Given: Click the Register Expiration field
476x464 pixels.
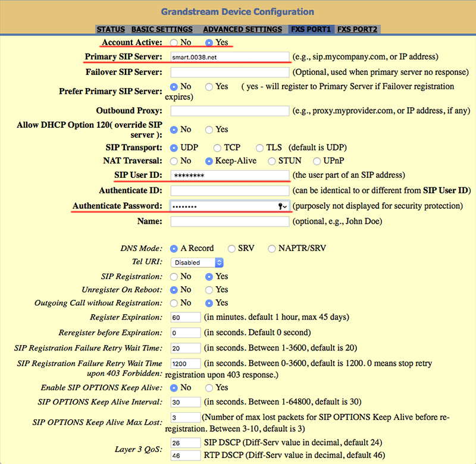Looking at the screenshot, I should click(x=186, y=318).
